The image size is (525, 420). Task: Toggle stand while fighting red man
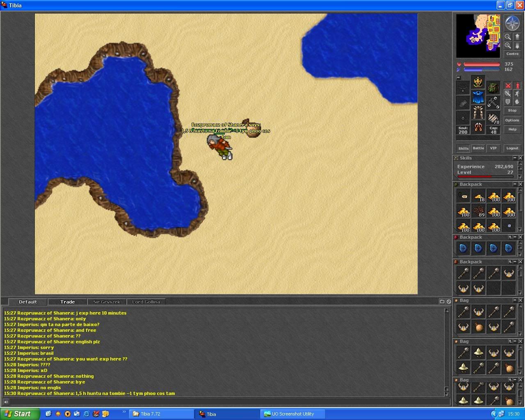517,85
